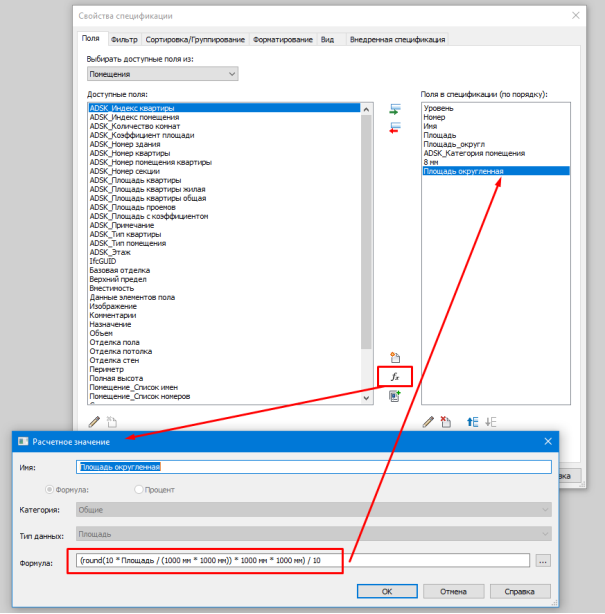
Task: Click the add parameter green arrow icon
Action: click(x=395, y=109)
